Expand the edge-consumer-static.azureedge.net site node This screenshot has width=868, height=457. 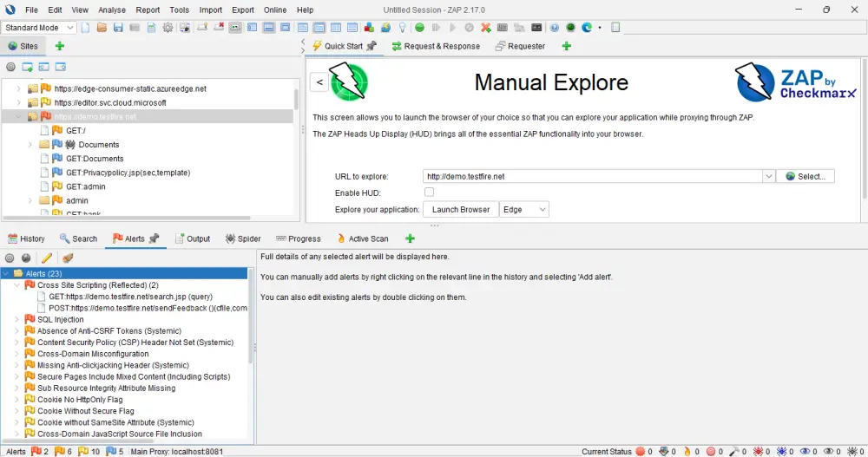tap(18, 88)
